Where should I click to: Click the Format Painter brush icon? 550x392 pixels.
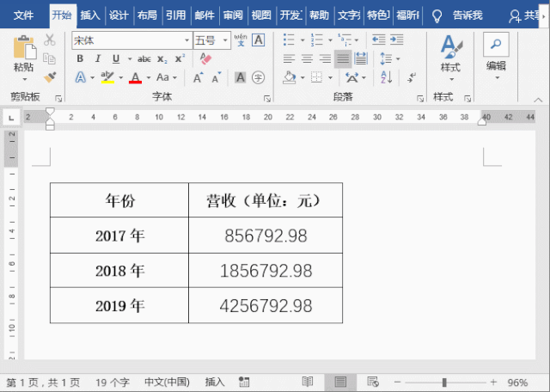click(50, 77)
